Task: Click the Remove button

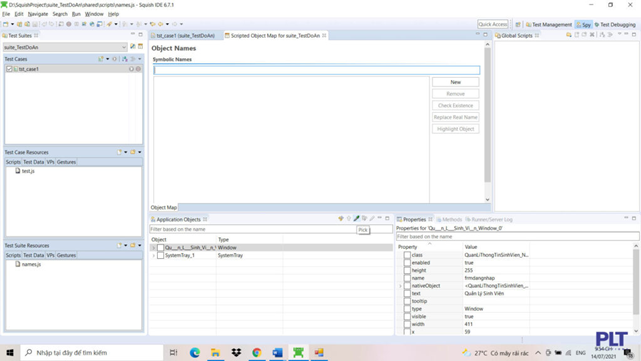Action: click(x=455, y=94)
